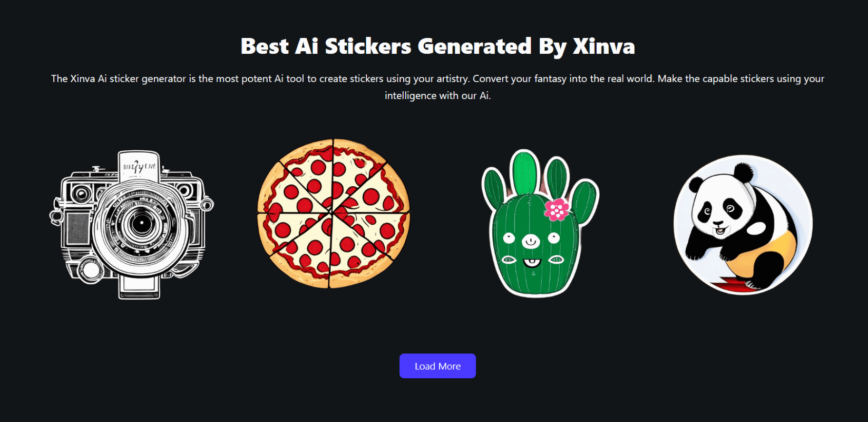Image resolution: width=868 pixels, height=422 pixels.
Task: Click the description line starting "The Xinva Ai"
Action: coord(437,79)
